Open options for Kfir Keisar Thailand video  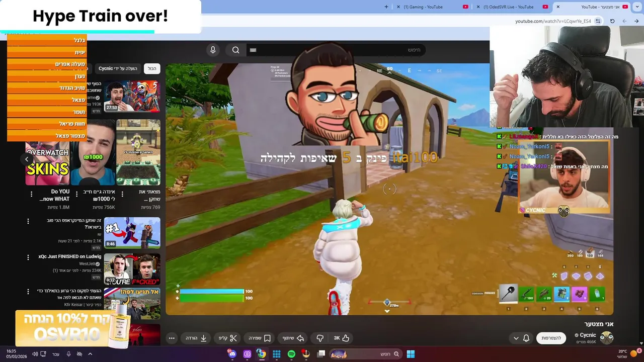(28, 292)
